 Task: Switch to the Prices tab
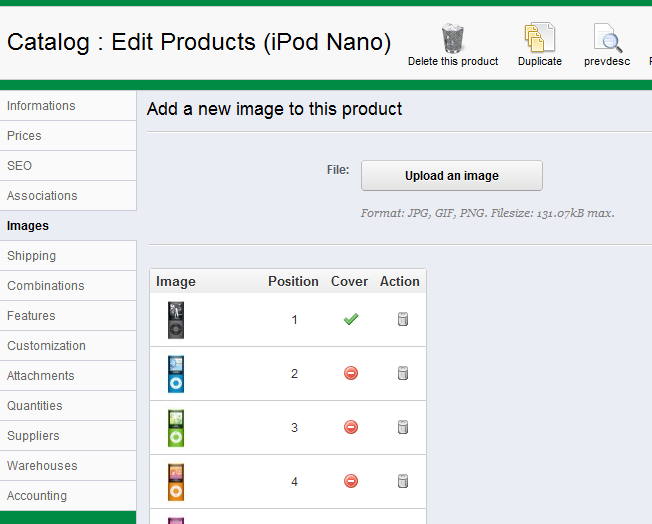(25, 136)
